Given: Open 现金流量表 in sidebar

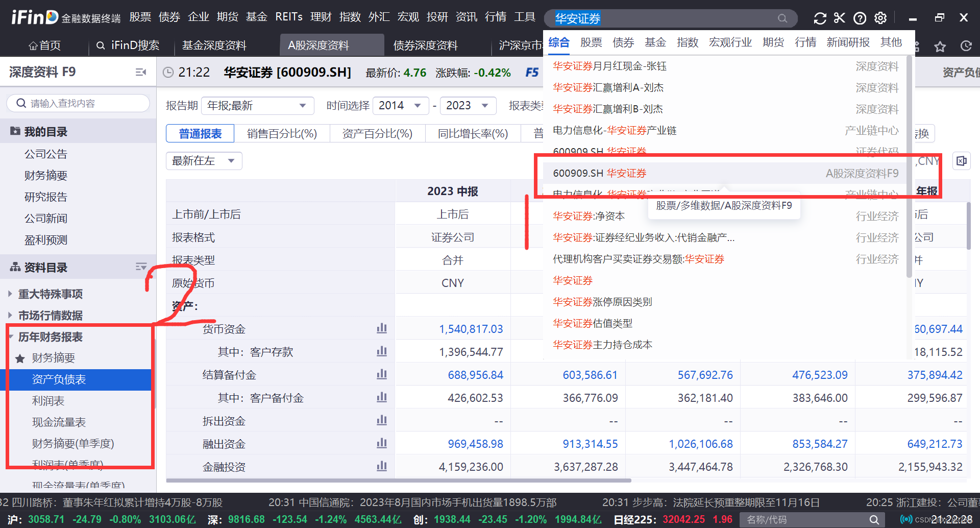Looking at the screenshot, I should tap(59, 422).
